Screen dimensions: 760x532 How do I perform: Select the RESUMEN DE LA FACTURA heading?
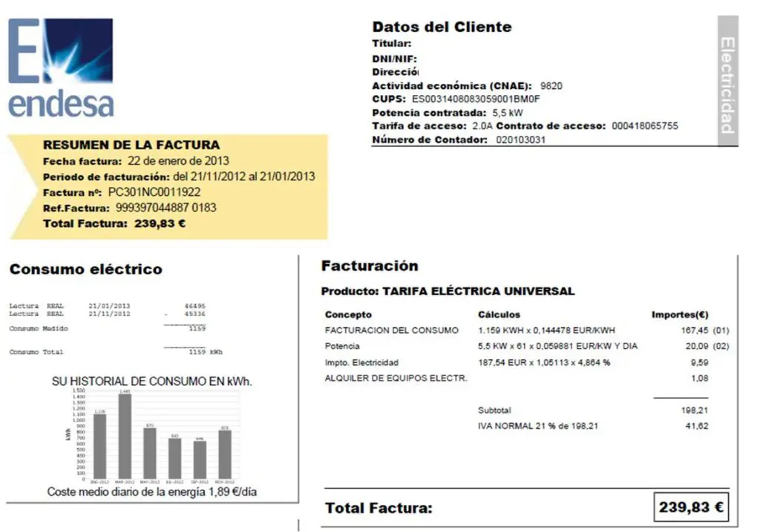click(131, 145)
